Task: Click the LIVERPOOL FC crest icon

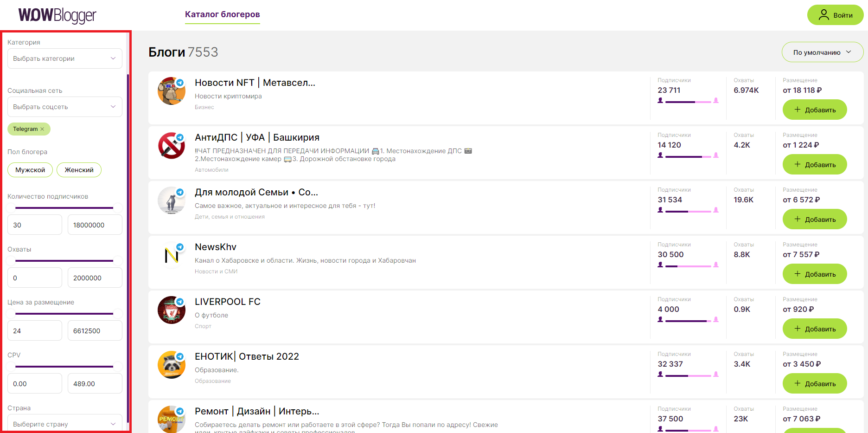Action: [171, 310]
